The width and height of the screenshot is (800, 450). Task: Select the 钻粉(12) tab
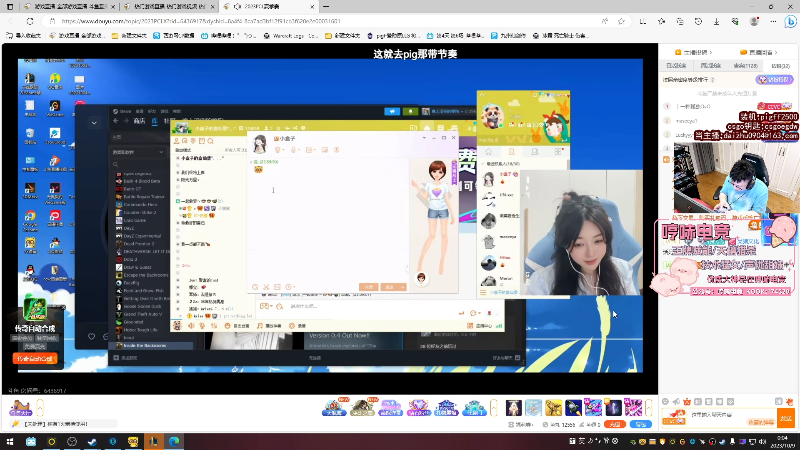coord(780,66)
